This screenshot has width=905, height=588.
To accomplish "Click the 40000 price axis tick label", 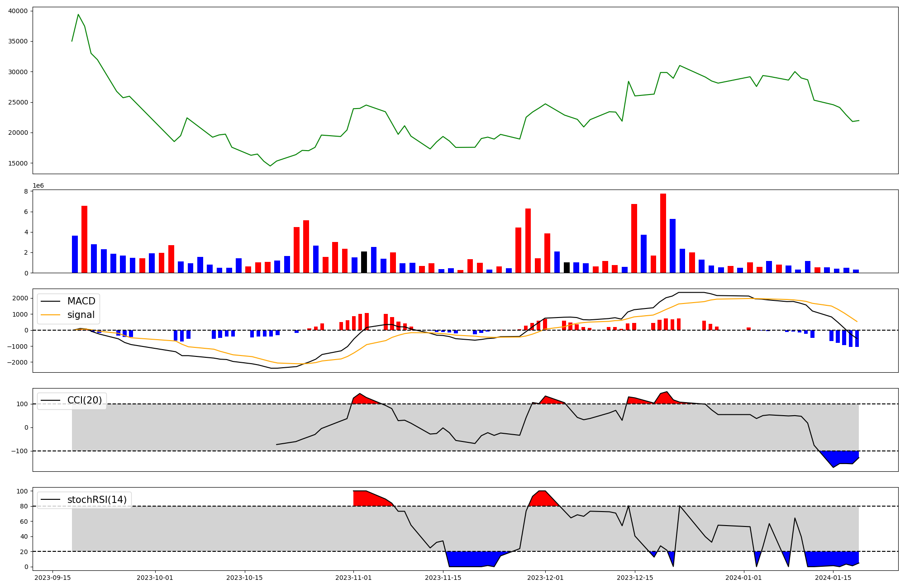I will point(18,11).
